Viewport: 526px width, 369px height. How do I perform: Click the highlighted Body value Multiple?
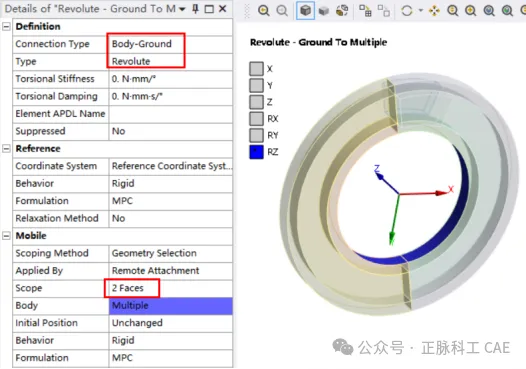coord(170,306)
